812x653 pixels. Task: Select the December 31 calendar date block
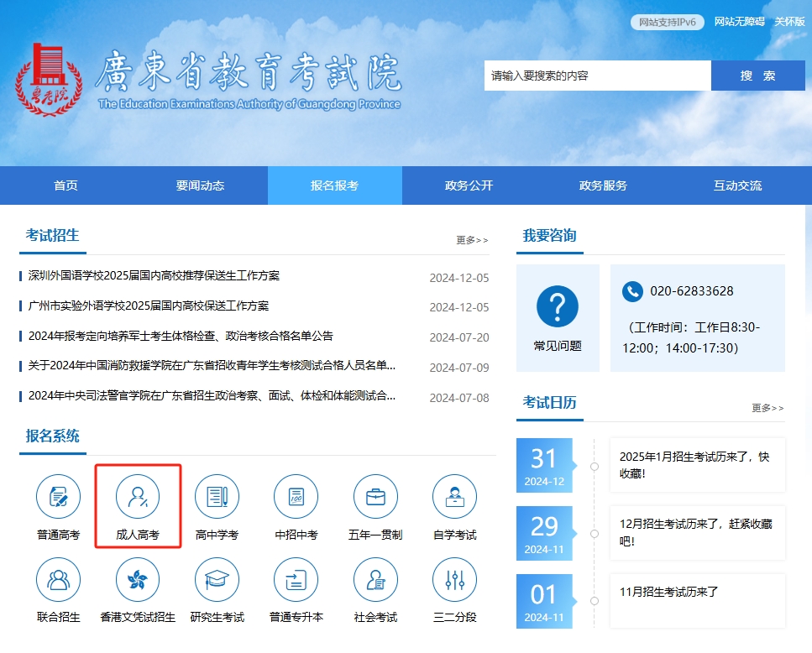pyautogui.click(x=546, y=465)
